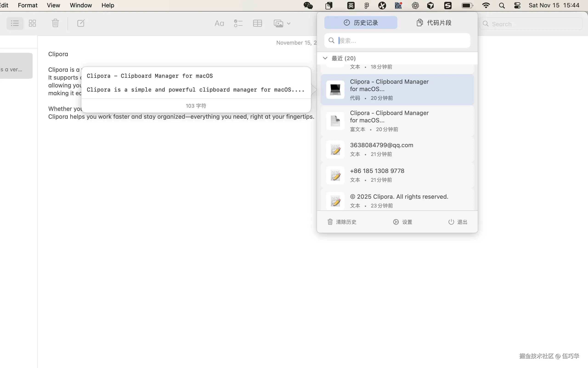
Task: Open the Wi-Fi menu
Action: click(486, 5)
